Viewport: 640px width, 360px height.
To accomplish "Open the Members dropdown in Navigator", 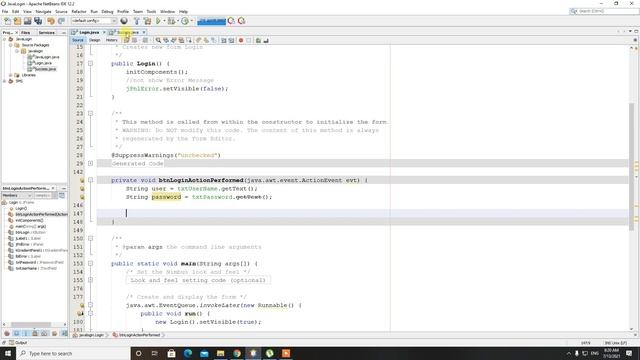I will [x=17, y=196].
